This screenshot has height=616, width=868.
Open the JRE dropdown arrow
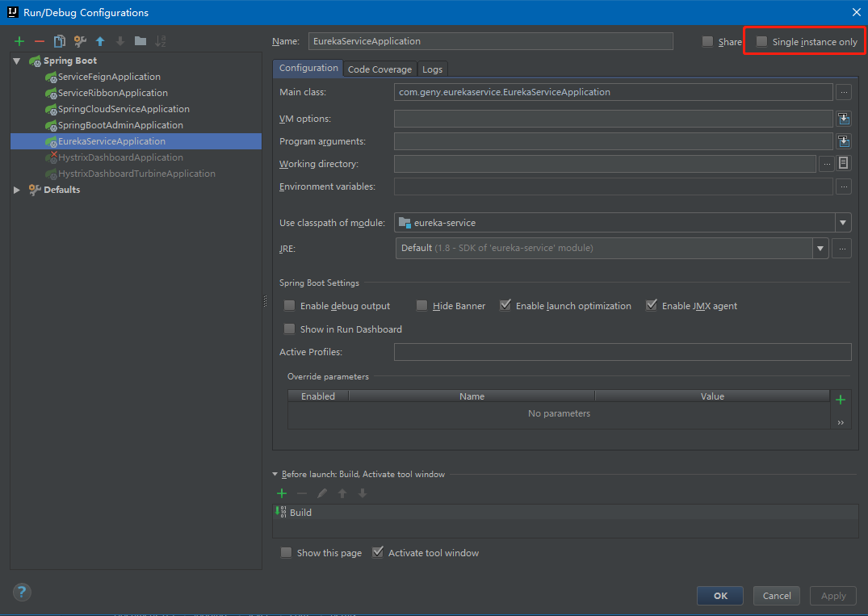[x=820, y=249]
